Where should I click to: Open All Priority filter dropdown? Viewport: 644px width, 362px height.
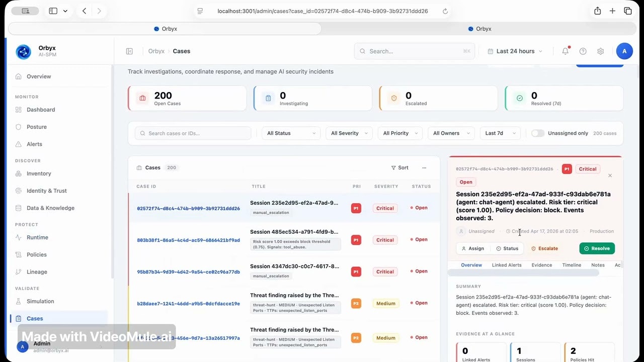pos(400,133)
